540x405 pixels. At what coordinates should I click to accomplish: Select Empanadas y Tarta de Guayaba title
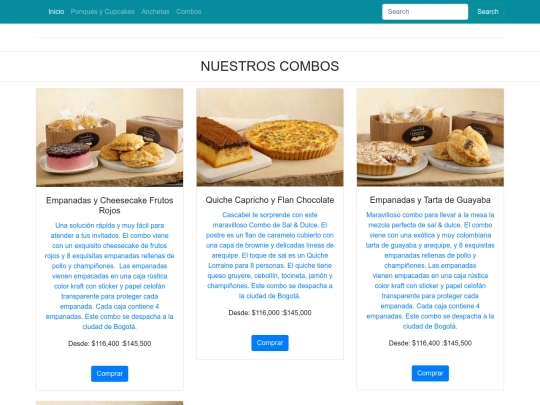tap(430, 200)
